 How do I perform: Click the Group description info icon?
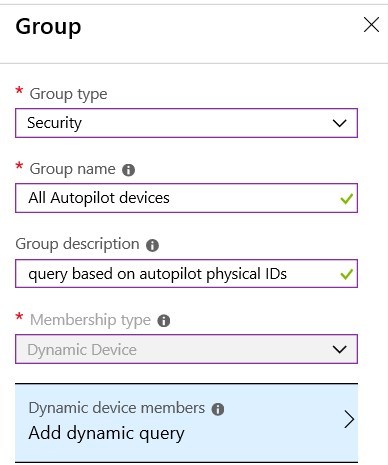tap(152, 246)
